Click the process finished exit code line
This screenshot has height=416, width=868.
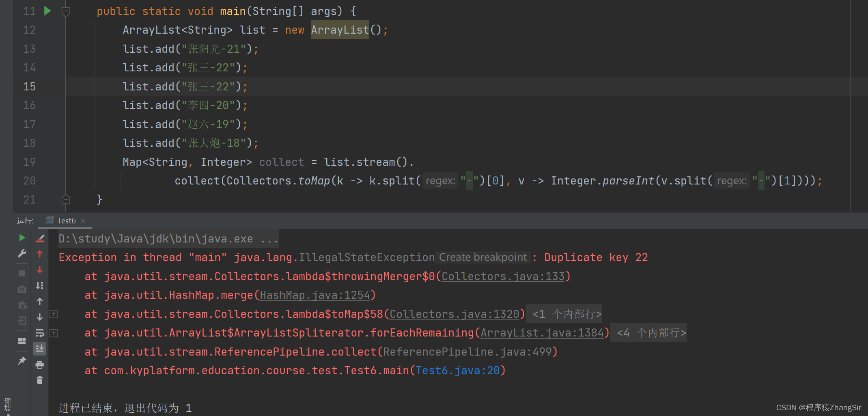point(125,408)
